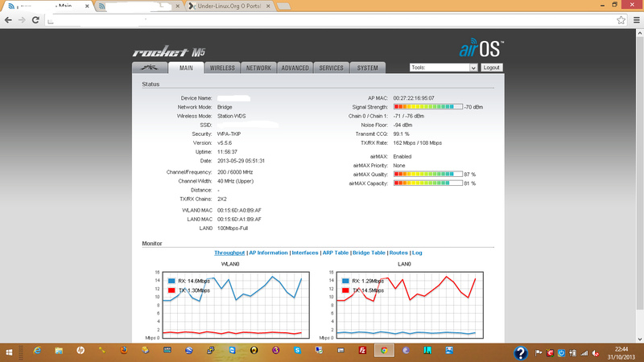644x362 pixels.
Task: Open the AP Information link
Action: [x=268, y=253]
